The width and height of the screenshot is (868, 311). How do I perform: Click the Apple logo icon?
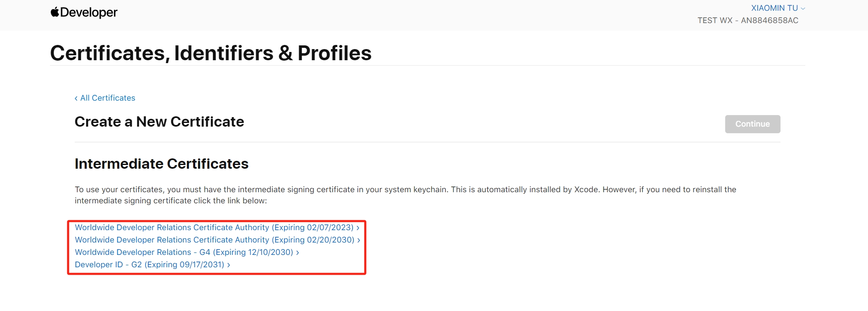[54, 12]
